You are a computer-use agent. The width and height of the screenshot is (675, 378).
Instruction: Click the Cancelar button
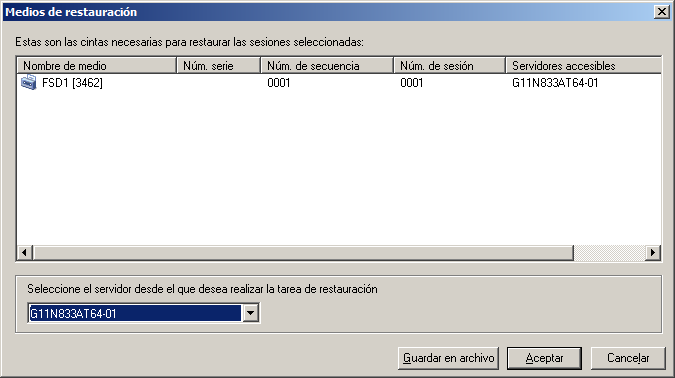[628, 358]
